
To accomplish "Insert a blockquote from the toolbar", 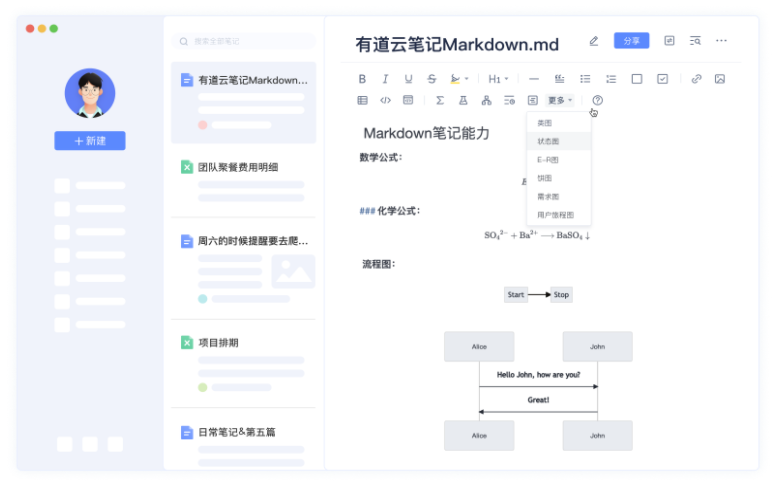I will click(559, 79).
